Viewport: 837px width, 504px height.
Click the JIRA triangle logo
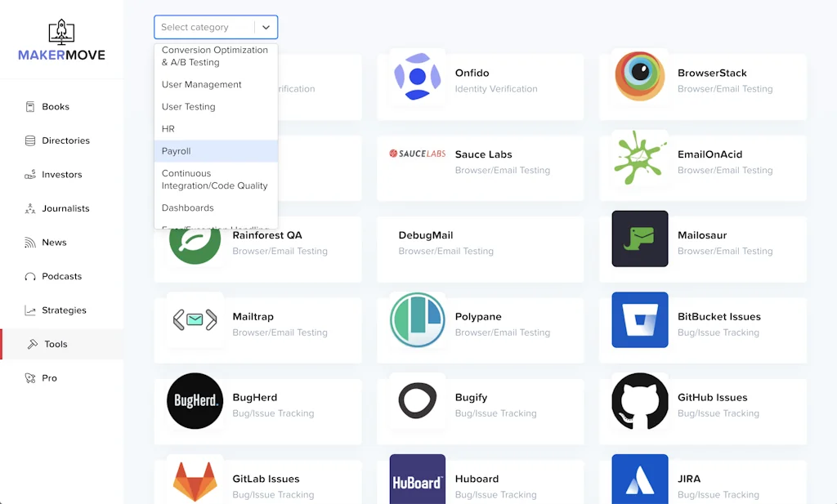640,481
